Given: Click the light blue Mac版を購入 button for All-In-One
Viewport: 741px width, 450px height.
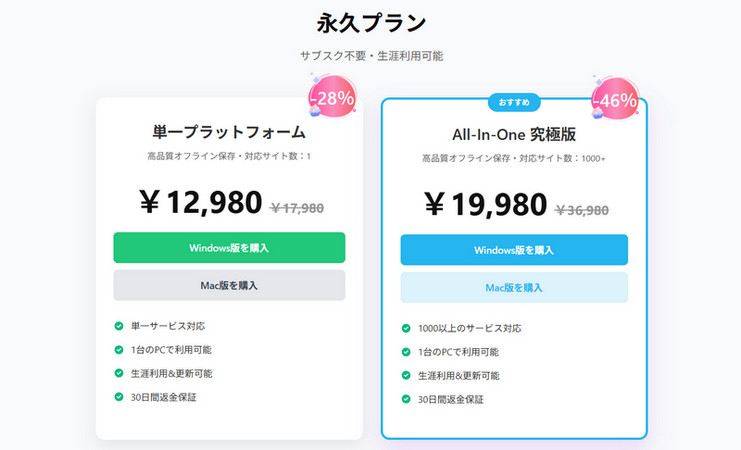Looking at the screenshot, I should [x=514, y=287].
